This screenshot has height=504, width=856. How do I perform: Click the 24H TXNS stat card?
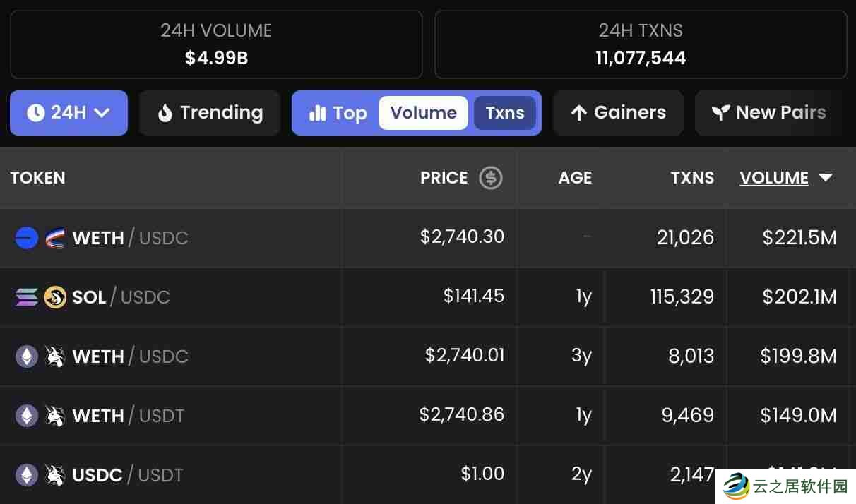[x=641, y=44]
